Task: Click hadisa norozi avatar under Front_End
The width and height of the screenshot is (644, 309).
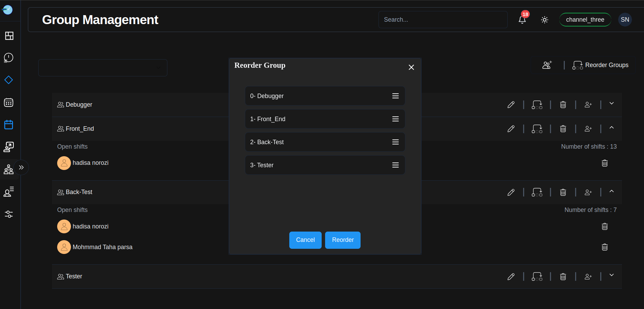Action: (x=64, y=163)
